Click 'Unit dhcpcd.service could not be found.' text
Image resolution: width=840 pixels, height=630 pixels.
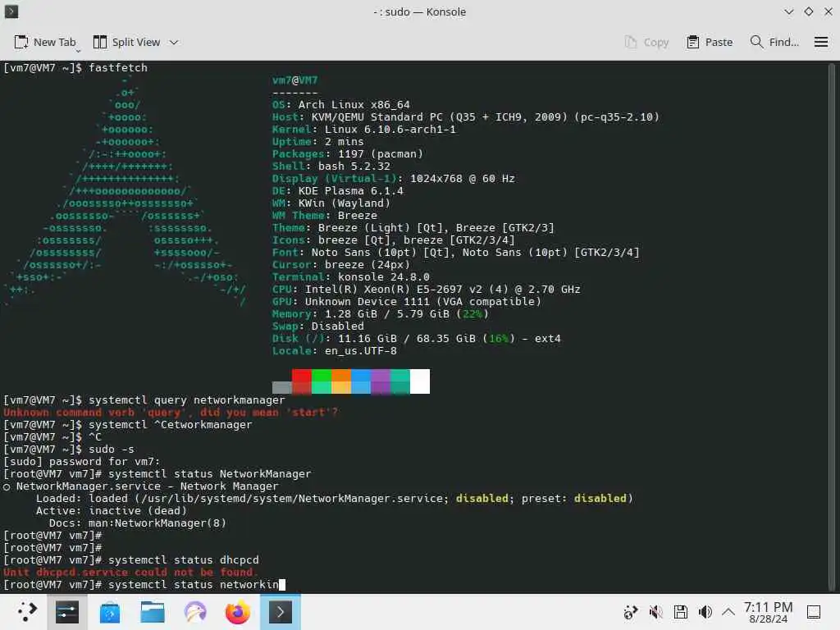pyautogui.click(x=131, y=572)
